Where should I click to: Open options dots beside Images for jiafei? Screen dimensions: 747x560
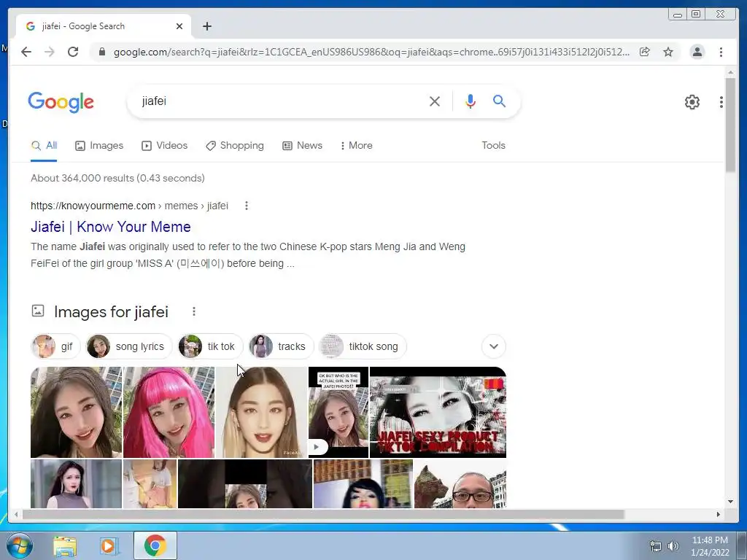pyautogui.click(x=194, y=311)
